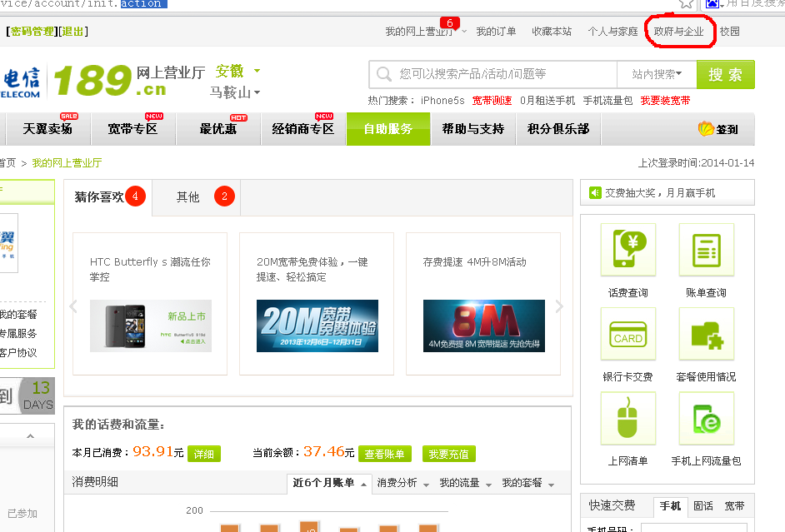
Task: Open the 上网清单 mouse icon
Action: [628, 418]
